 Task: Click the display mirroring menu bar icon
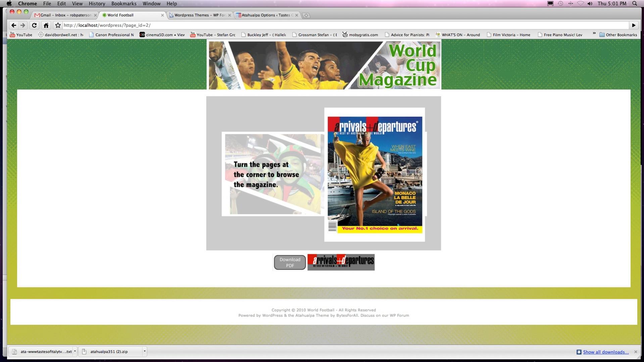(x=550, y=3)
